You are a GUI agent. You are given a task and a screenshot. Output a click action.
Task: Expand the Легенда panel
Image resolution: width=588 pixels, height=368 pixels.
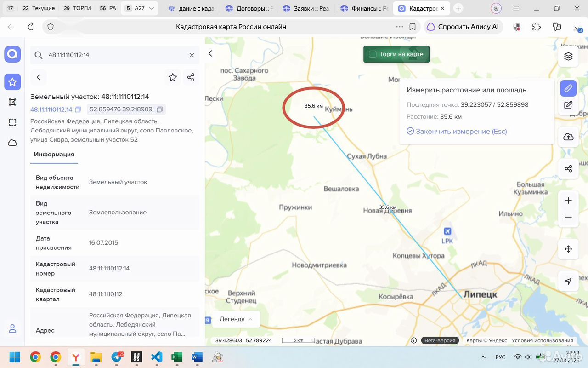(236, 319)
